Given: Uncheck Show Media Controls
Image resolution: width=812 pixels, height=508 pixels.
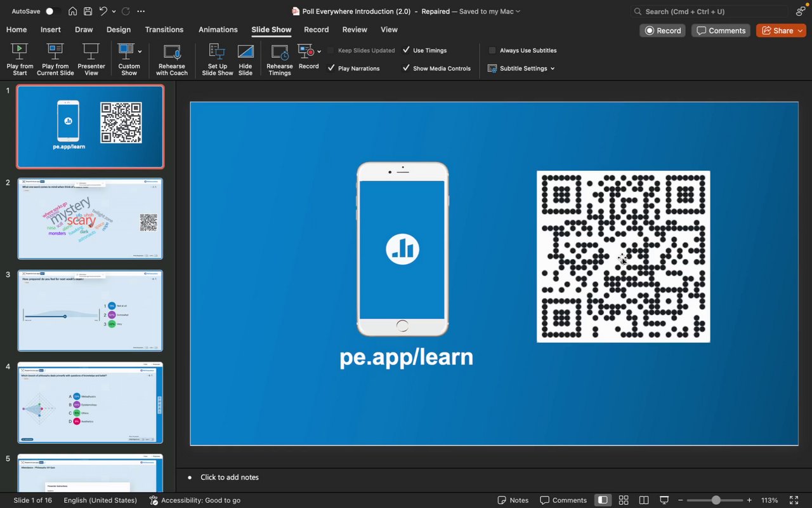Looking at the screenshot, I should (406, 68).
